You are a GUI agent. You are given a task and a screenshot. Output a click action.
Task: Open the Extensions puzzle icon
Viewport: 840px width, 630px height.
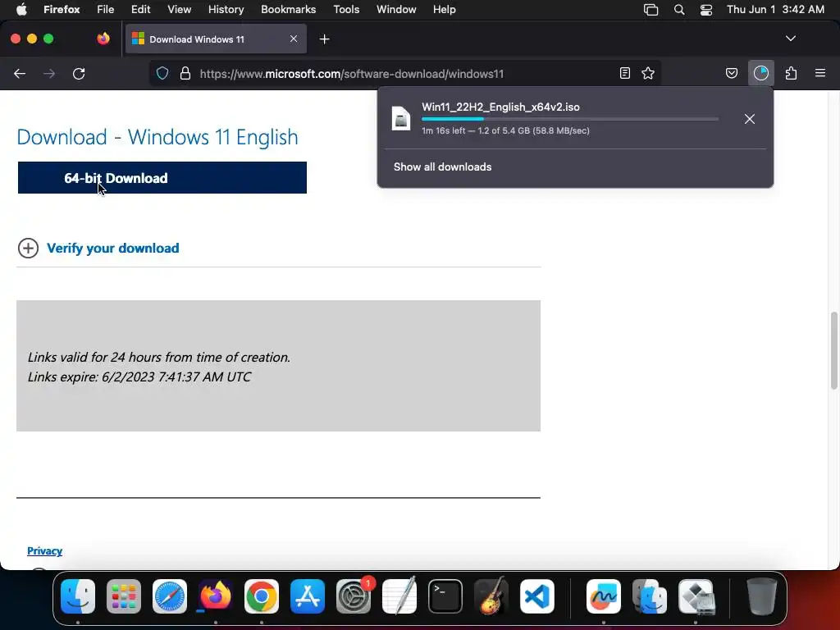pos(791,73)
